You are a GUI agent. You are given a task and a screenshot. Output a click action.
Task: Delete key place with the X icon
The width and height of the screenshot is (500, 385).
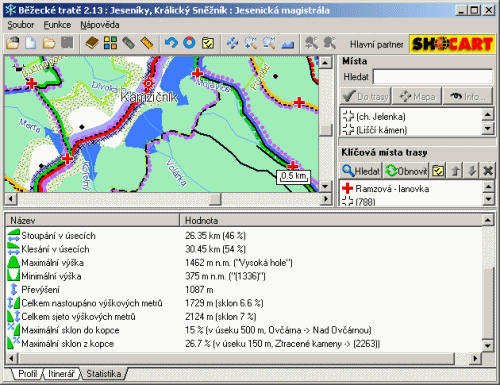coord(488,171)
